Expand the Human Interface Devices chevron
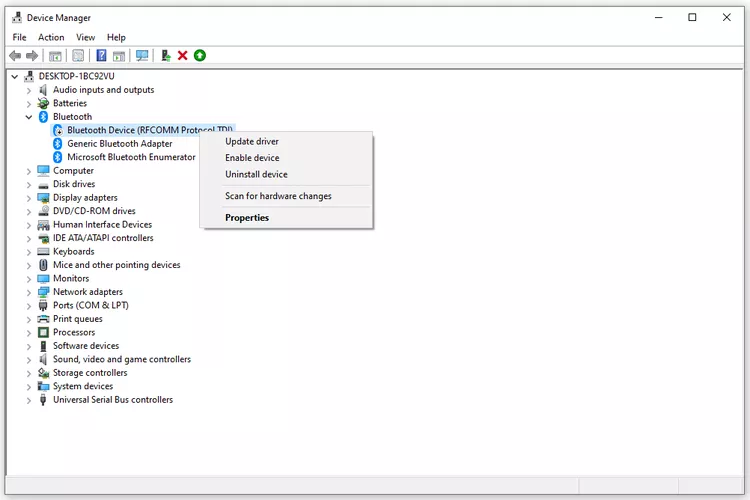This screenshot has width=750, height=500. [x=29, y=225]
